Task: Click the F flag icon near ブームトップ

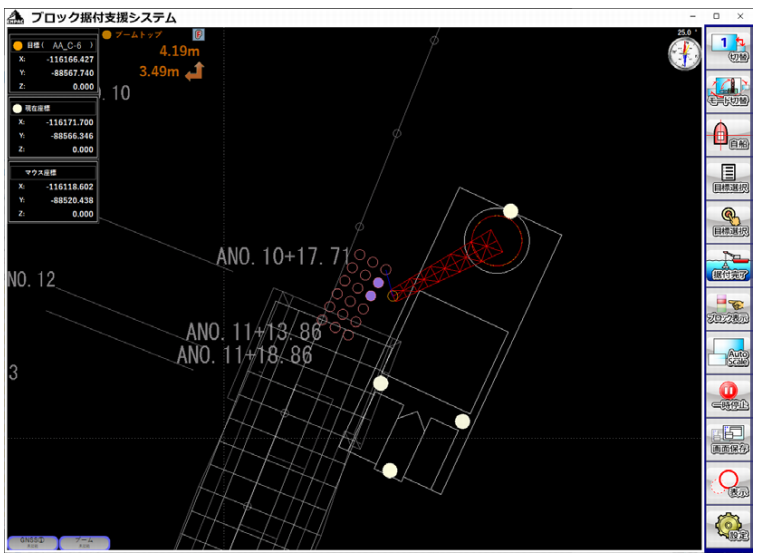Action: point(198,35)
